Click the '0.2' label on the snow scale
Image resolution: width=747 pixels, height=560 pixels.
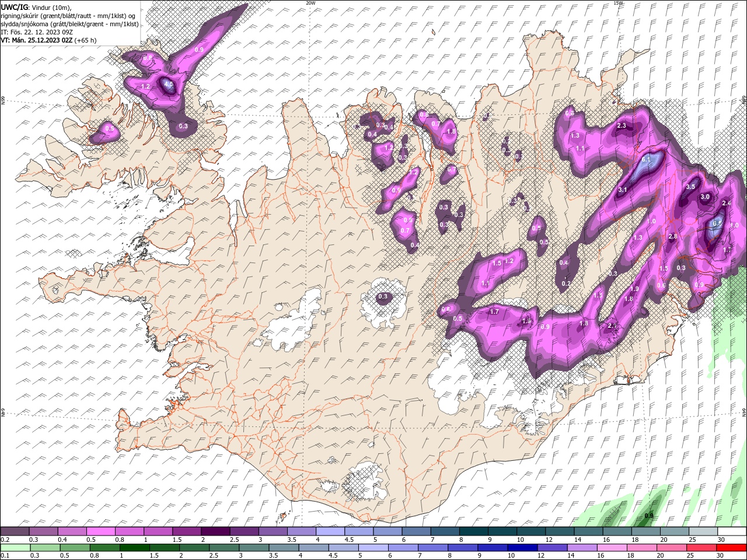[x=5, y=540]
